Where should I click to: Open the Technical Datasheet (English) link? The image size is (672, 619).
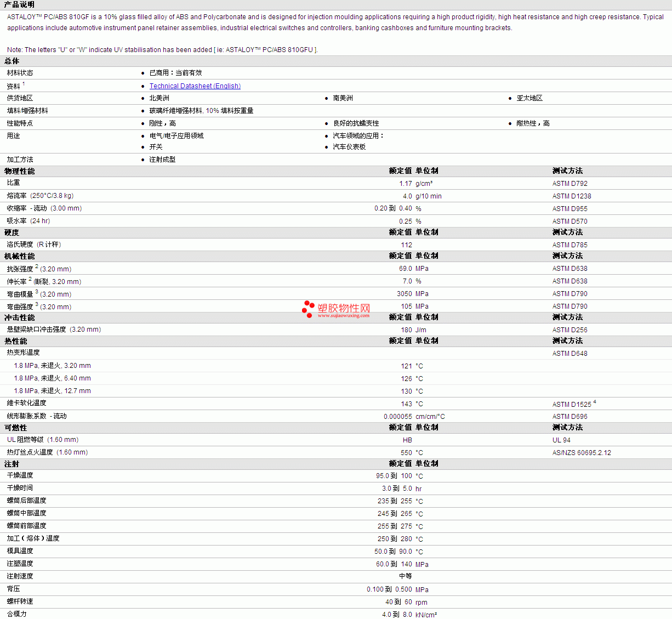pyautogui.click(x=195, y=86)
